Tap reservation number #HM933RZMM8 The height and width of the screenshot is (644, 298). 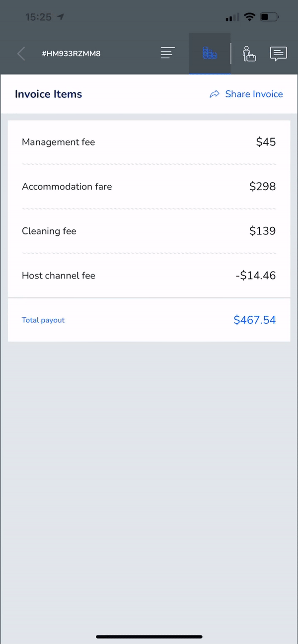[71, 53]
